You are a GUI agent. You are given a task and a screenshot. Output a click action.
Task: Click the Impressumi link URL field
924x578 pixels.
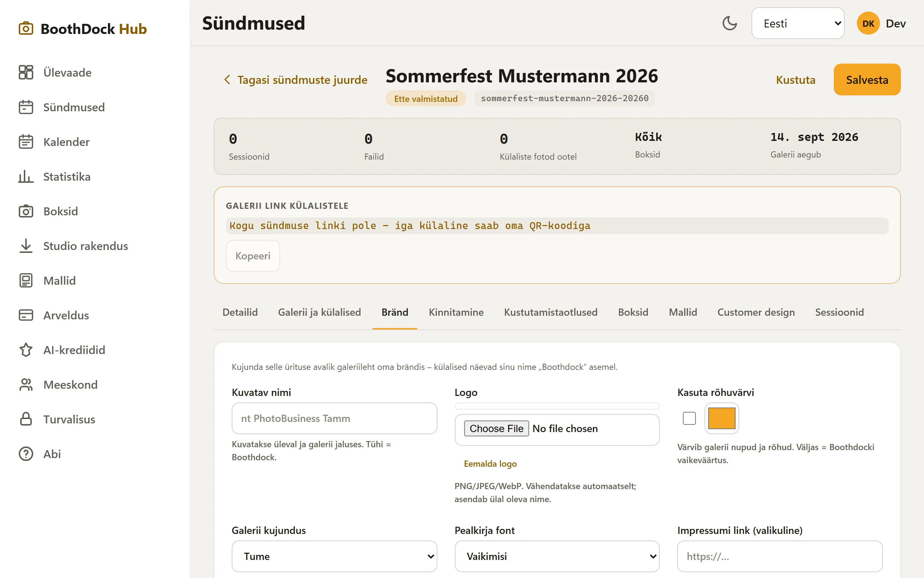pos(780,556)
